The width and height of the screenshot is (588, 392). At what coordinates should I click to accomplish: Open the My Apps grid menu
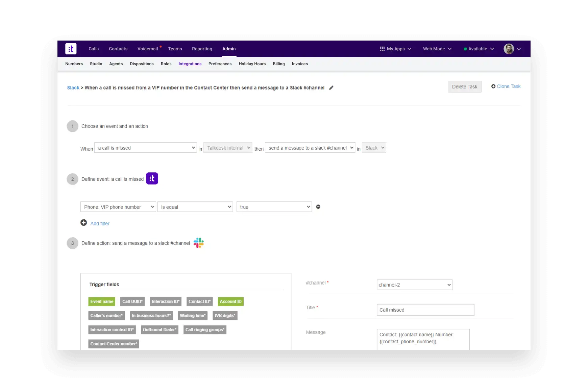click(395, 49)
